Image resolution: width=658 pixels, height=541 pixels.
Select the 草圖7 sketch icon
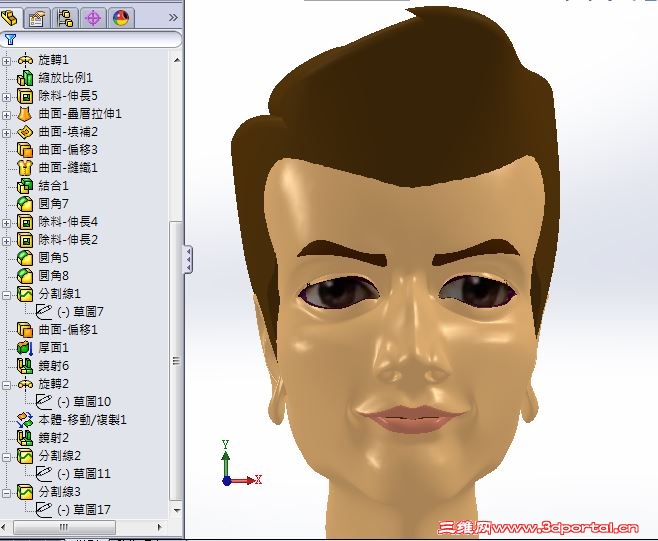click(44, 312)
